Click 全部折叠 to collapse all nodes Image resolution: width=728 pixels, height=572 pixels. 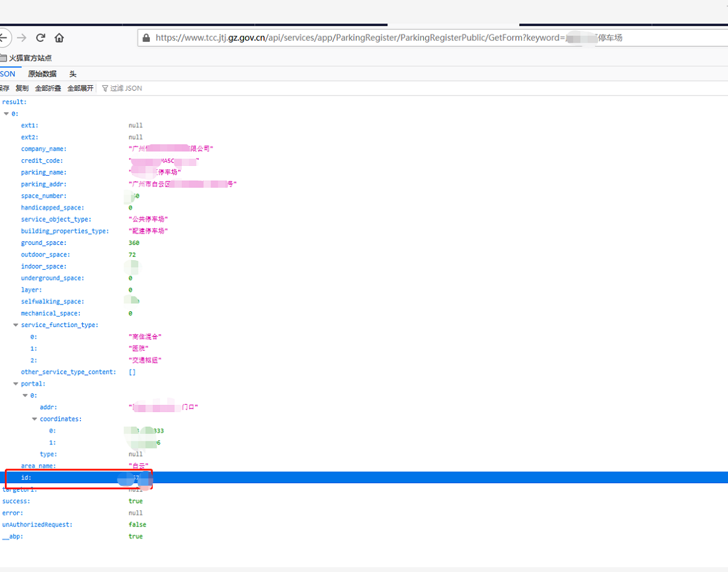(x=48, y=88)
